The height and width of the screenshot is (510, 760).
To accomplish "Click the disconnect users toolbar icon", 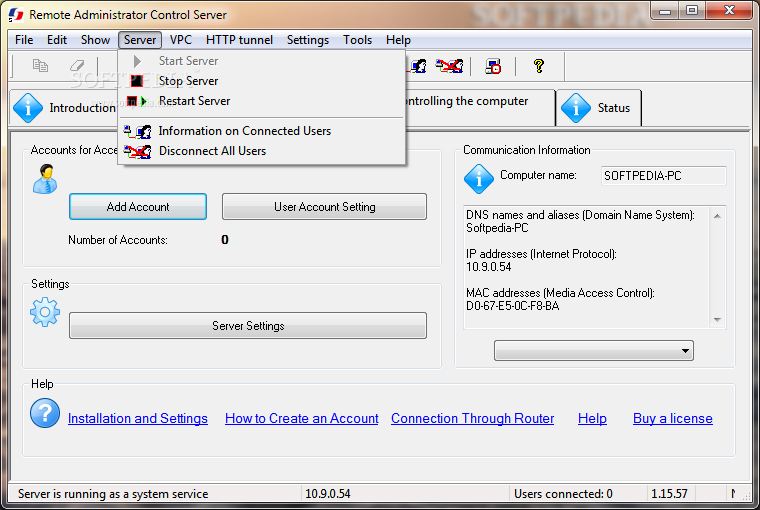I will pos(449,66).
